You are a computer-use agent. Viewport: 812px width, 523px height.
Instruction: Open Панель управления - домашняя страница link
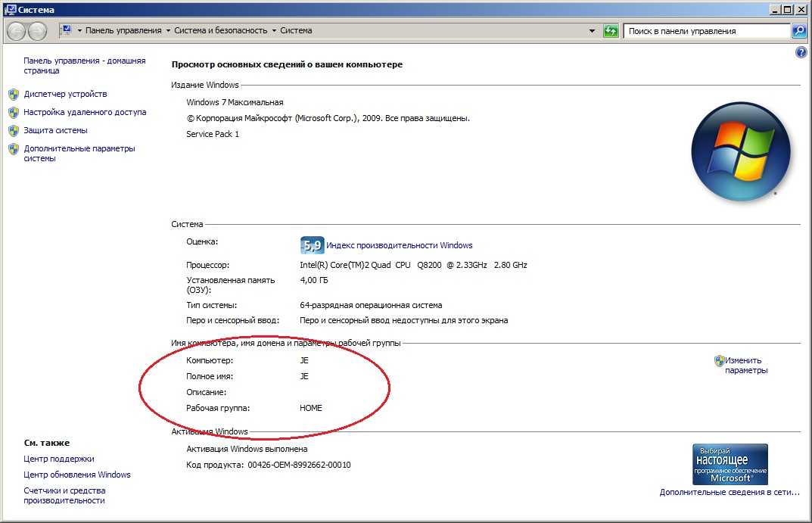(85, 65)
